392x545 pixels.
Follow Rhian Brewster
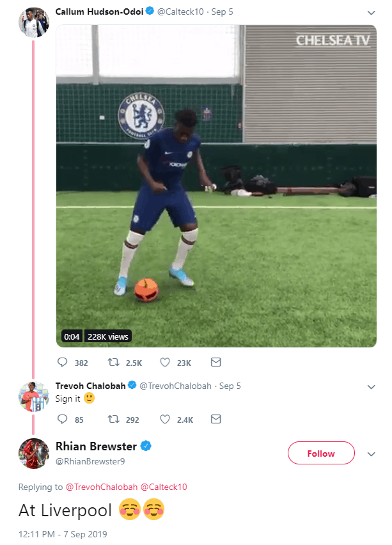(321, 453)
